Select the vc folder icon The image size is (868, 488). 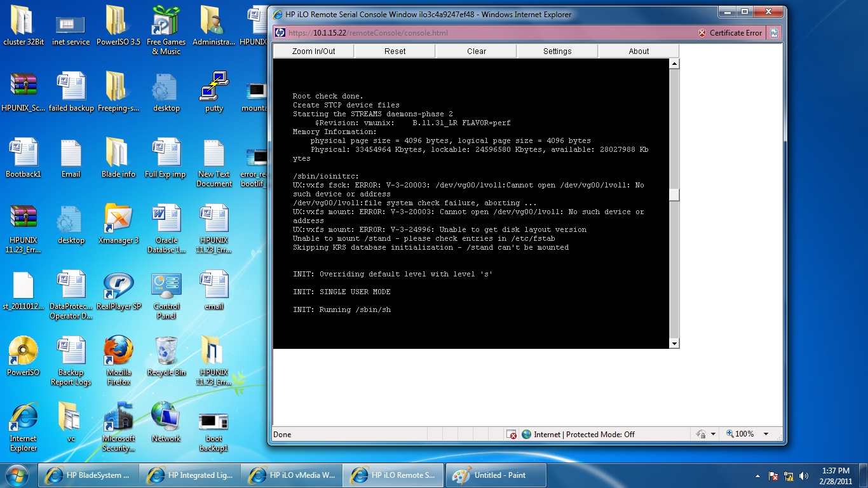71,423
